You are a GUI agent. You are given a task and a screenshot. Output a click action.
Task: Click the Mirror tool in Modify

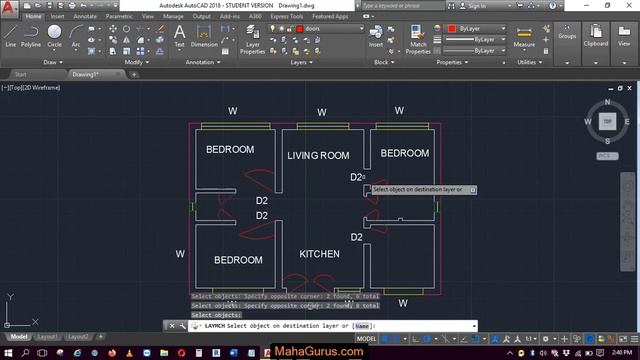pyautogui.click(x=127, y=40)
